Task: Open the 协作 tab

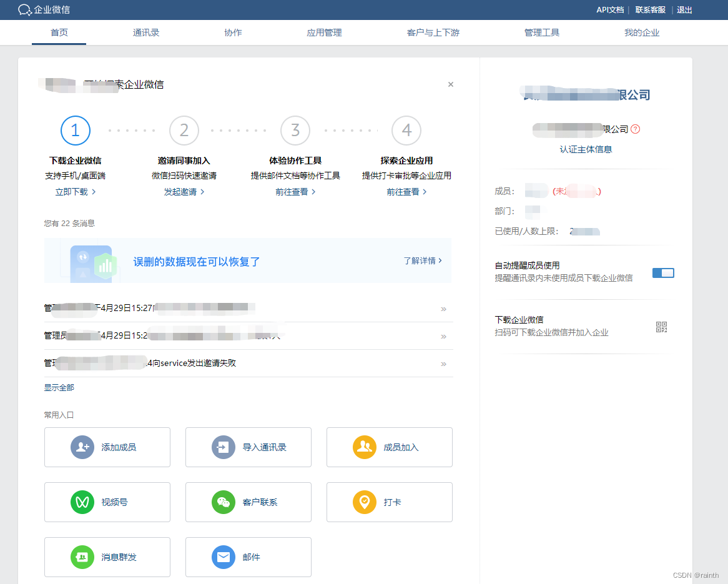Action: click(233, 32)
